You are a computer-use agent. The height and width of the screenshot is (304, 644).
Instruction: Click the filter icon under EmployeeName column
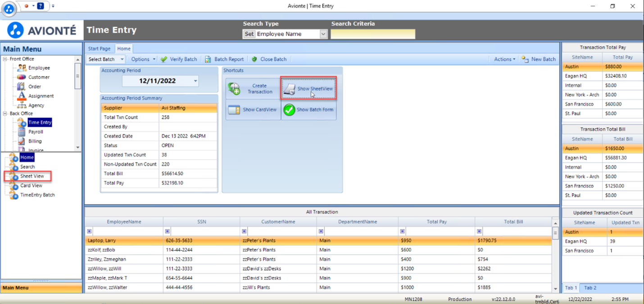click(x=89, y=231)
